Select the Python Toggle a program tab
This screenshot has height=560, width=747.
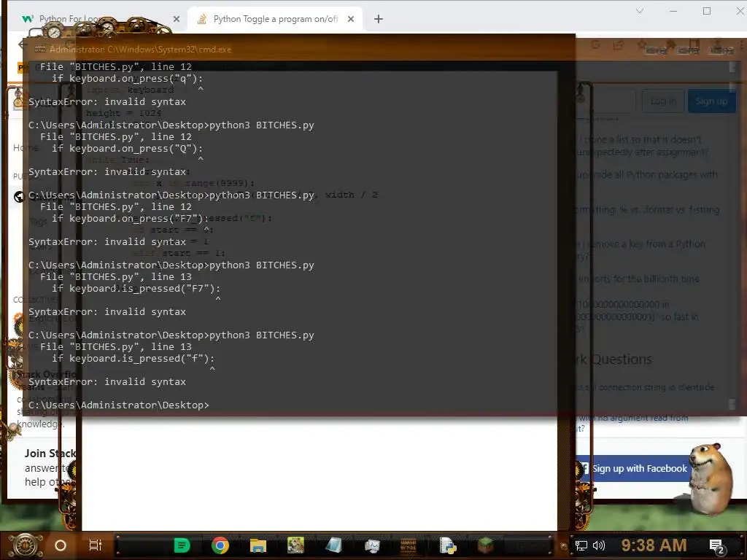click(x=275, y=19)
